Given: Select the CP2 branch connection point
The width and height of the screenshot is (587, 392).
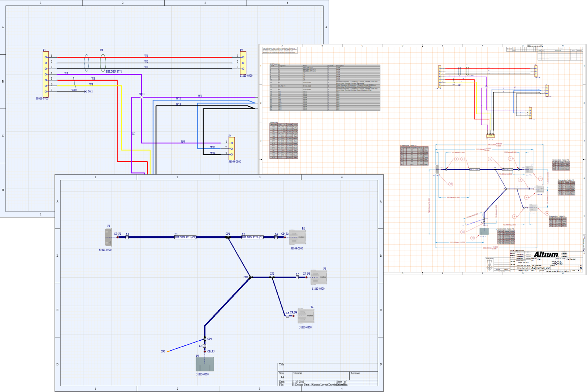Looking at the screenshot, I should click(250, 277).
